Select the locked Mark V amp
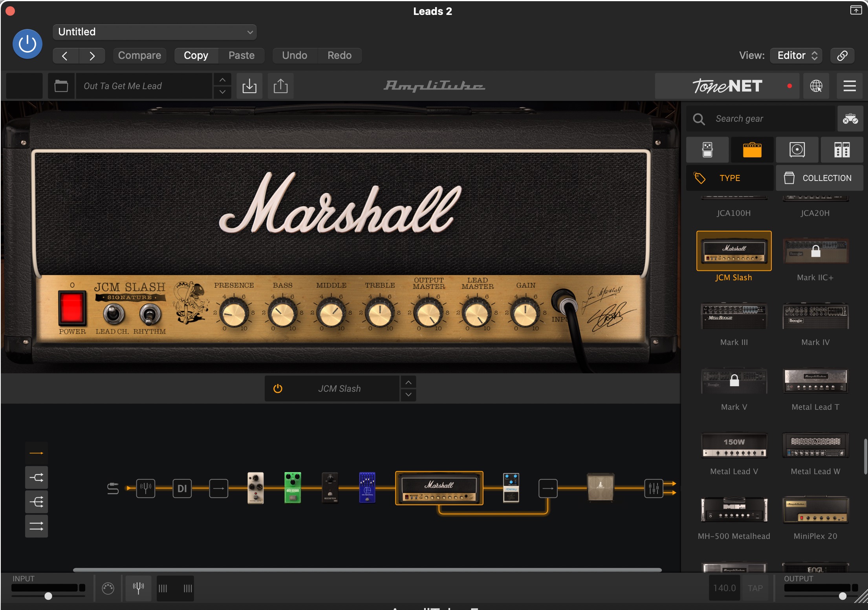The image size is (868, 610). (734, 381)
